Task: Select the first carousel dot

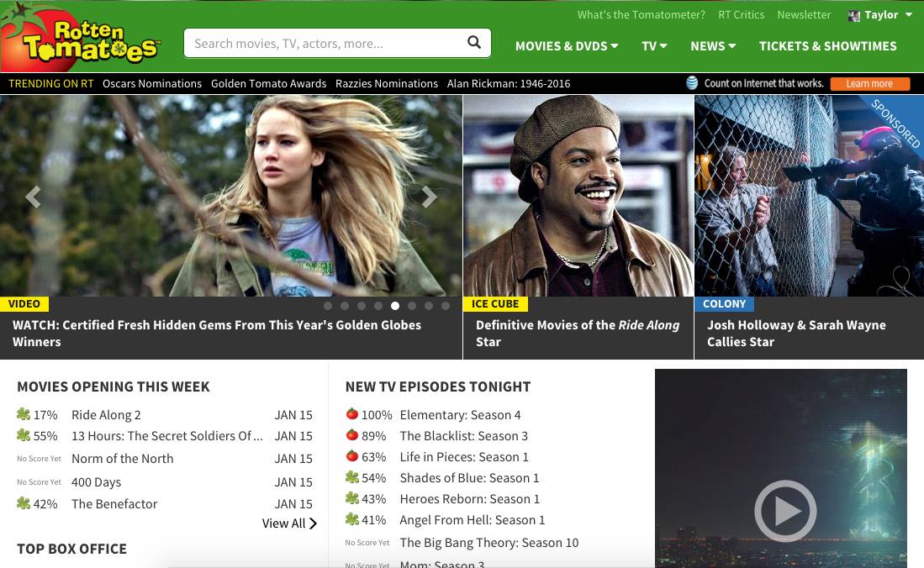Action: point(328,306)
